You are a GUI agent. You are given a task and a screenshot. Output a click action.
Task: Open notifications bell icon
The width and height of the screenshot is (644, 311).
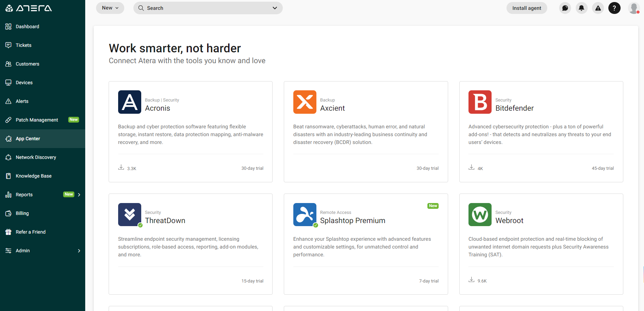pos(582,8)
